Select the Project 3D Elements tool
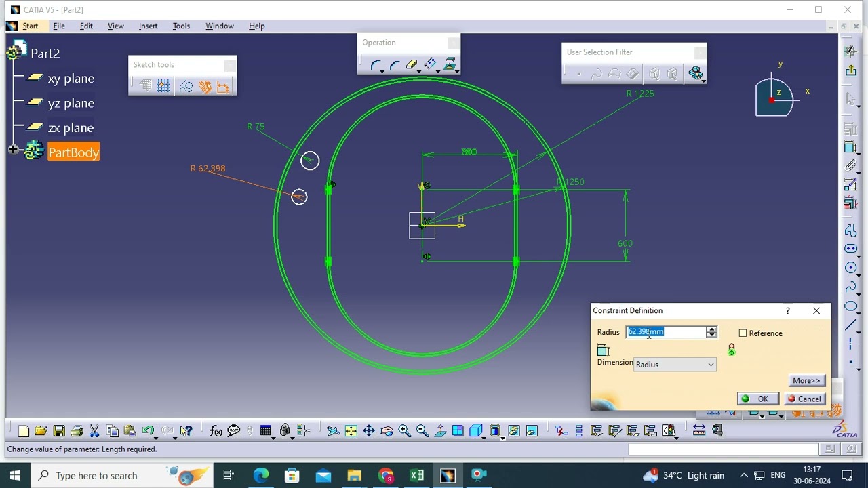Screen dimensions: 868x488 point(448,64)
